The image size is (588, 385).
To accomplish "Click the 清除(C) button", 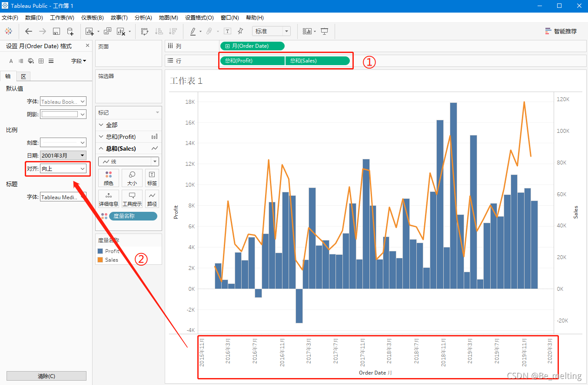I will (47, 376).
